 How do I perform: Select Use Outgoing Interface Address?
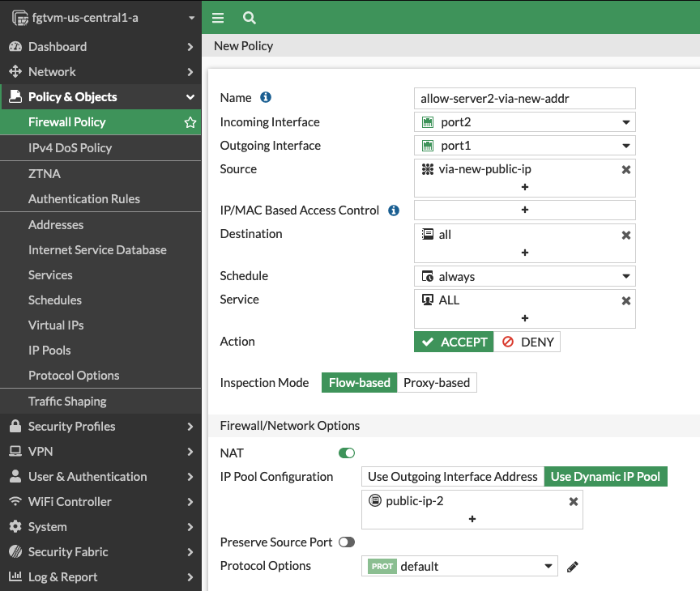[x=452, y=476]
